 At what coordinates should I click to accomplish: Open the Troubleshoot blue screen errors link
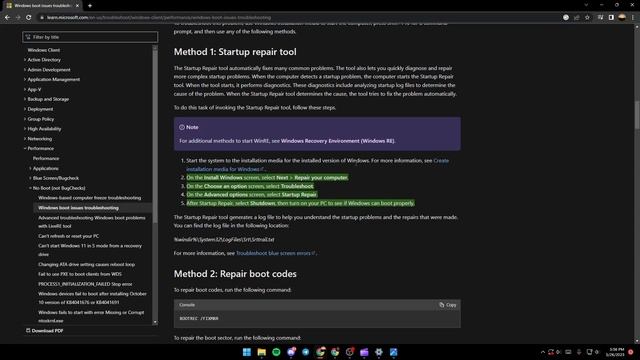point(276,253)
